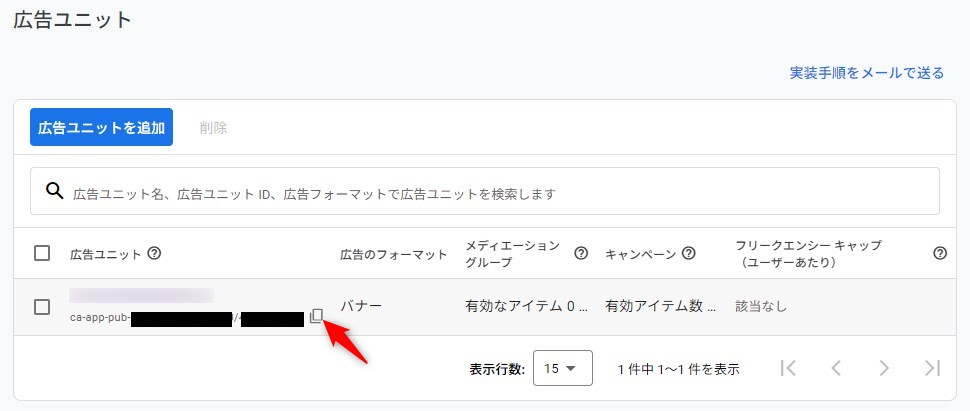Open 実装手順をメールで送る link
Screen dimensions: 970x411
(866, 73)
